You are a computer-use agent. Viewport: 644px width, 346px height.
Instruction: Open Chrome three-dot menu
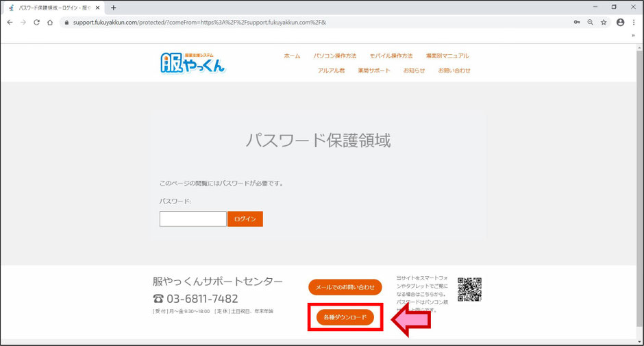pos(634,22)
